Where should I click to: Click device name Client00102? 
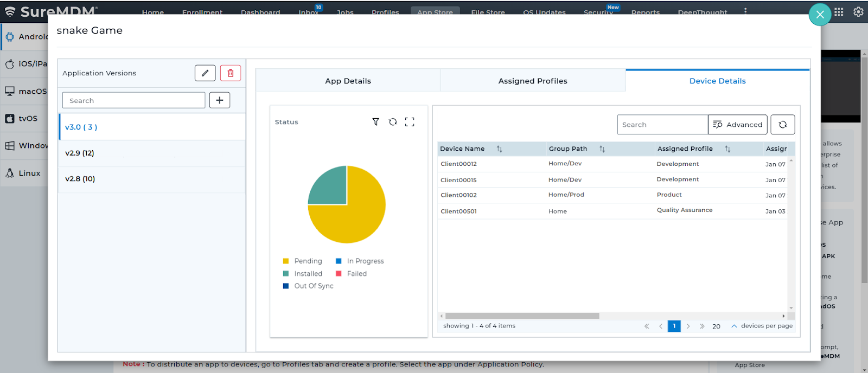[458, 195]
